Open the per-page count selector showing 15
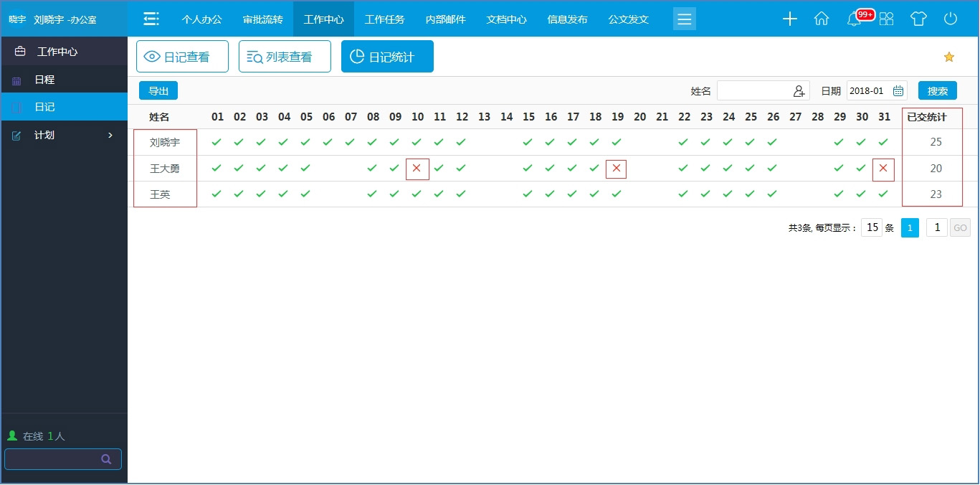This screenshot has width=980, height=485. (x=872, y=227)
